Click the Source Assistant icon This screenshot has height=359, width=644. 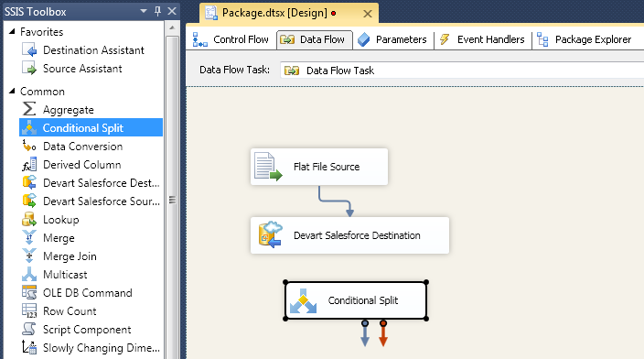pyautogui.click(x=29, y=69)
